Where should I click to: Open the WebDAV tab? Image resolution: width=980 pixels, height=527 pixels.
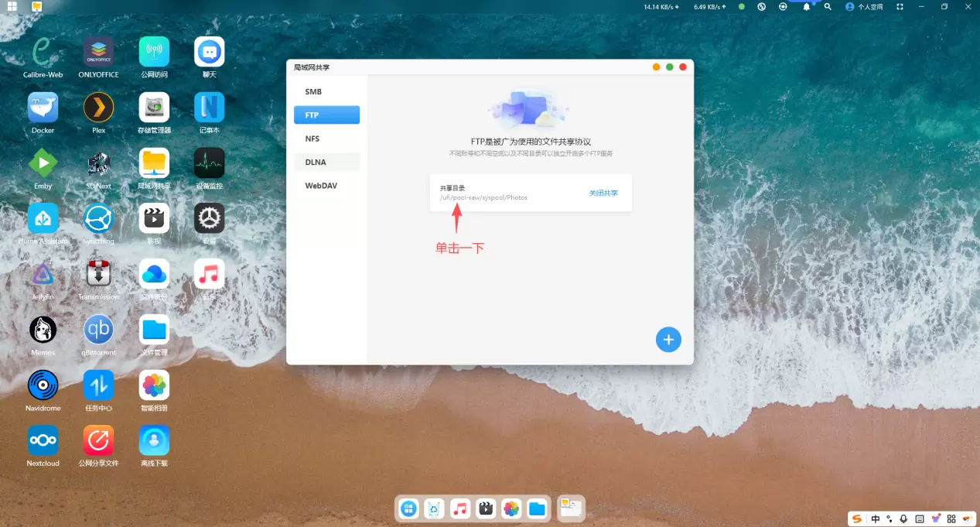coord(321,186)
